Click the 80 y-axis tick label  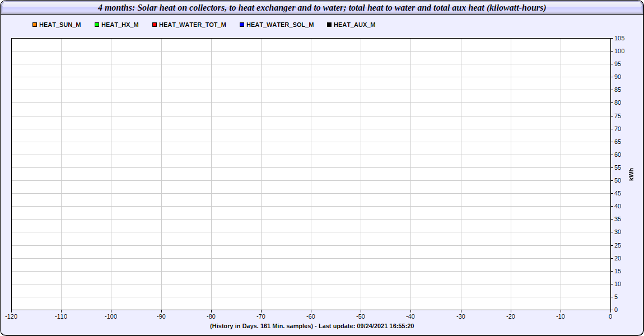[618, 102]
